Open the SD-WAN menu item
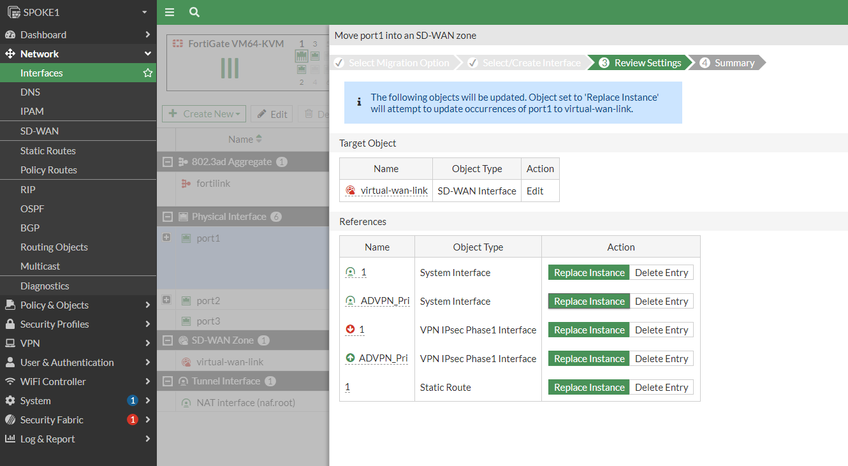 click(x=39, y=131)
